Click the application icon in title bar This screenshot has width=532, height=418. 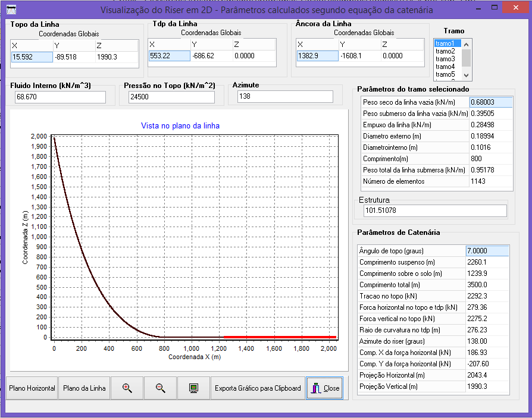tap(11, 10)
